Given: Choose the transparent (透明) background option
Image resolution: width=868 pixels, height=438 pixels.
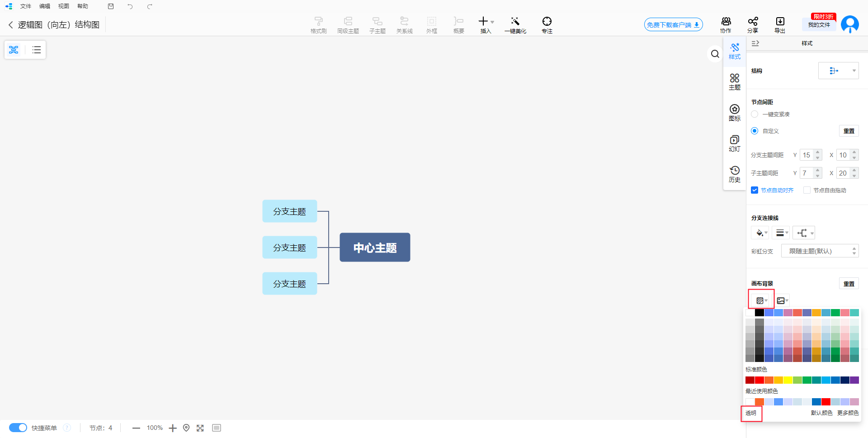Looking at the screenshot, I should point(751,413).
